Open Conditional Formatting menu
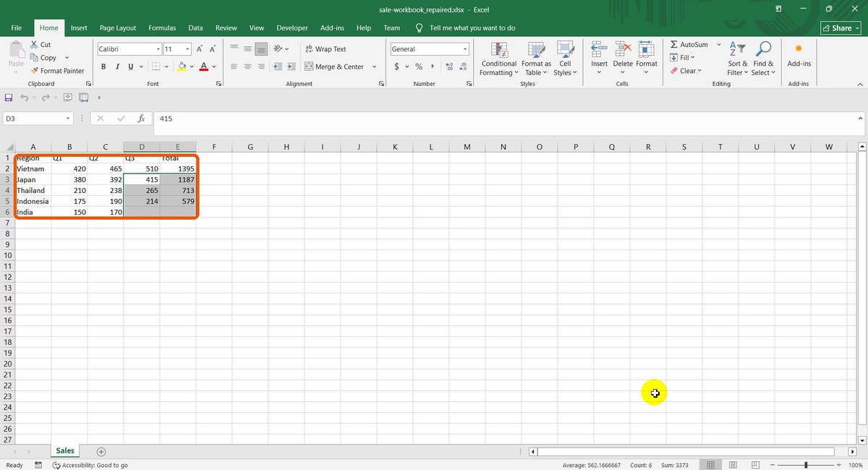Screen dimensions: 868x470 tap(499, 59)
